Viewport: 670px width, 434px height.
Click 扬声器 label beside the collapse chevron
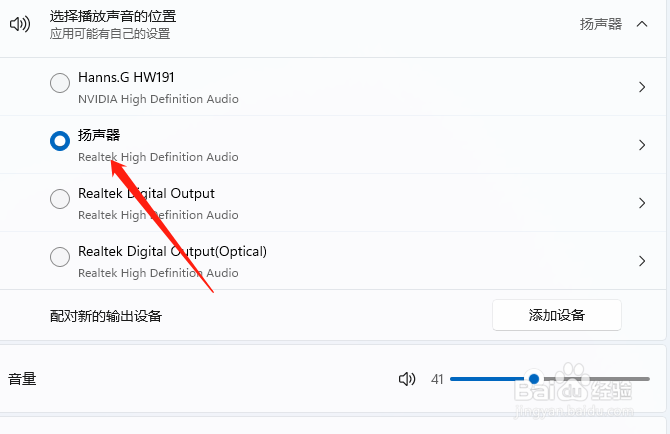[601, 24]
